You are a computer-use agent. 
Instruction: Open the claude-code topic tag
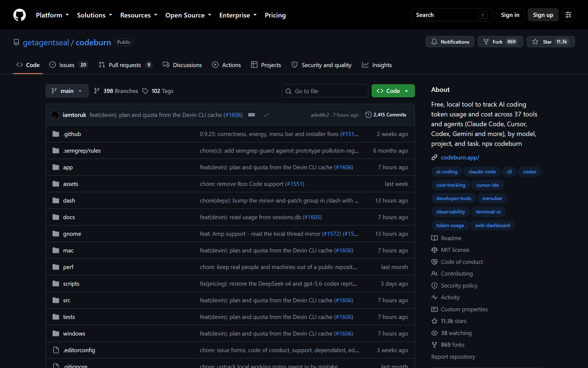tap(482, 171)
